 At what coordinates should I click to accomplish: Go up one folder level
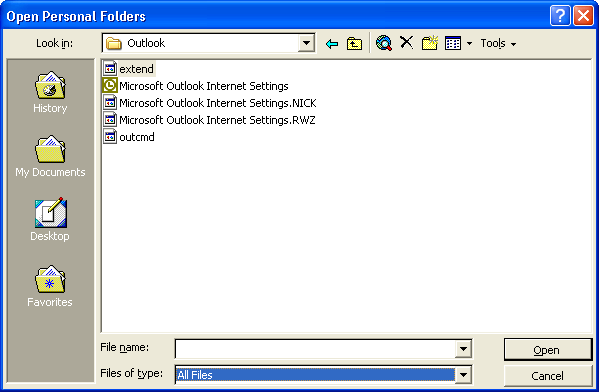click(354, 44)
